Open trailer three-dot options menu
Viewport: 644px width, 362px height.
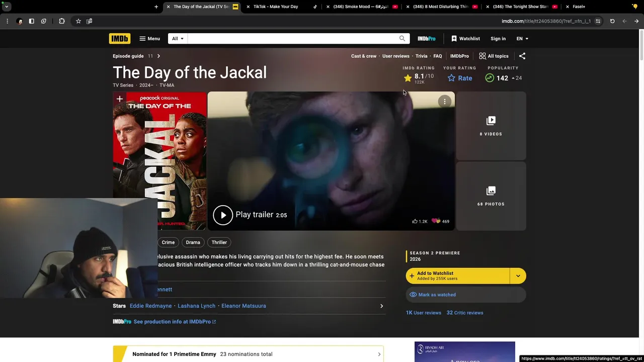point(445,102)
